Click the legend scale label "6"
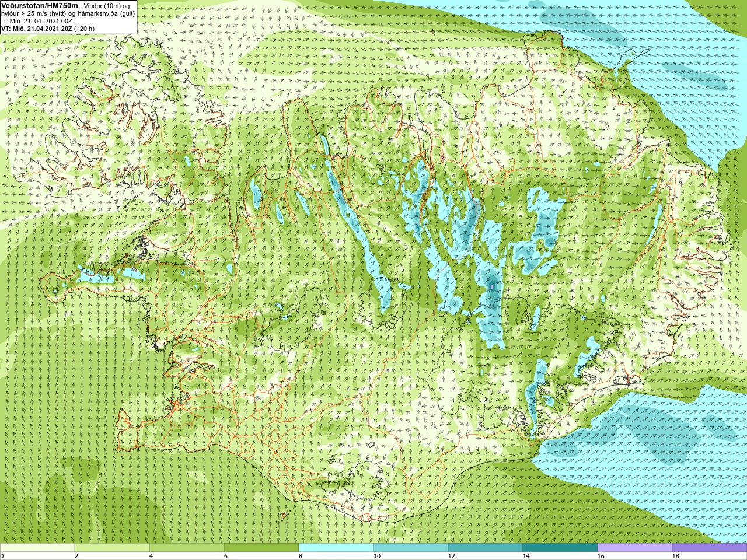 226,556
